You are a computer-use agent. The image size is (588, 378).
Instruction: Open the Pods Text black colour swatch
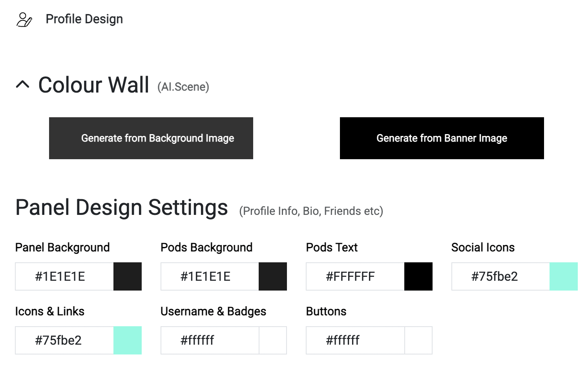(x=418, y=276)
